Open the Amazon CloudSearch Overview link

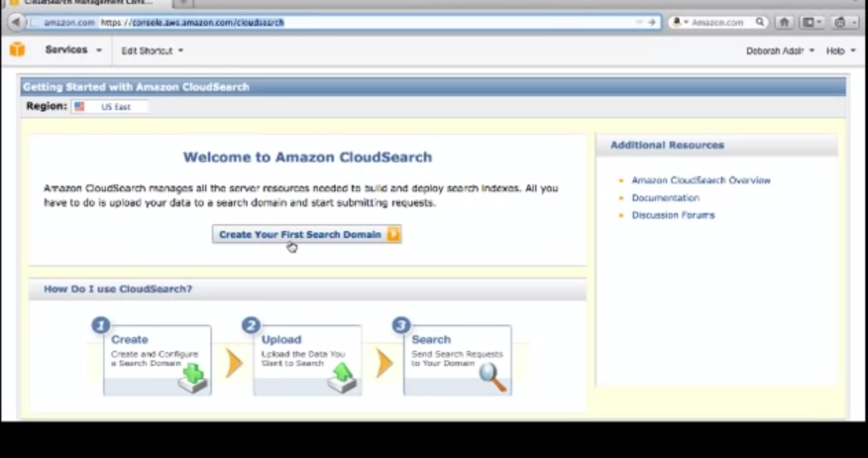pos(701,180)
